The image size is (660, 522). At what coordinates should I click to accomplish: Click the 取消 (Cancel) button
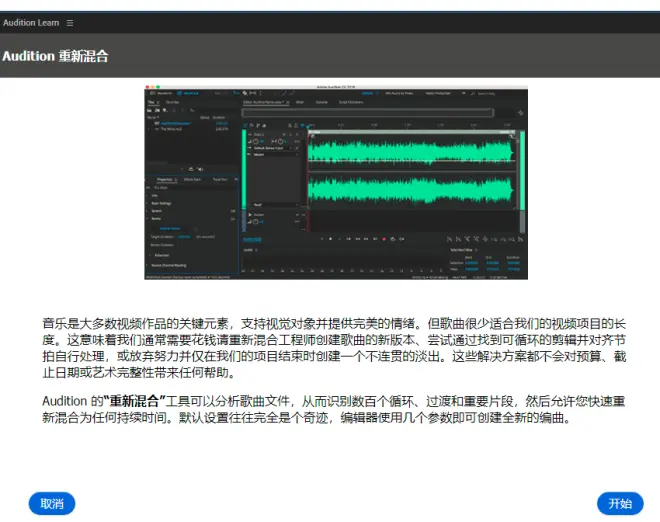52,503
